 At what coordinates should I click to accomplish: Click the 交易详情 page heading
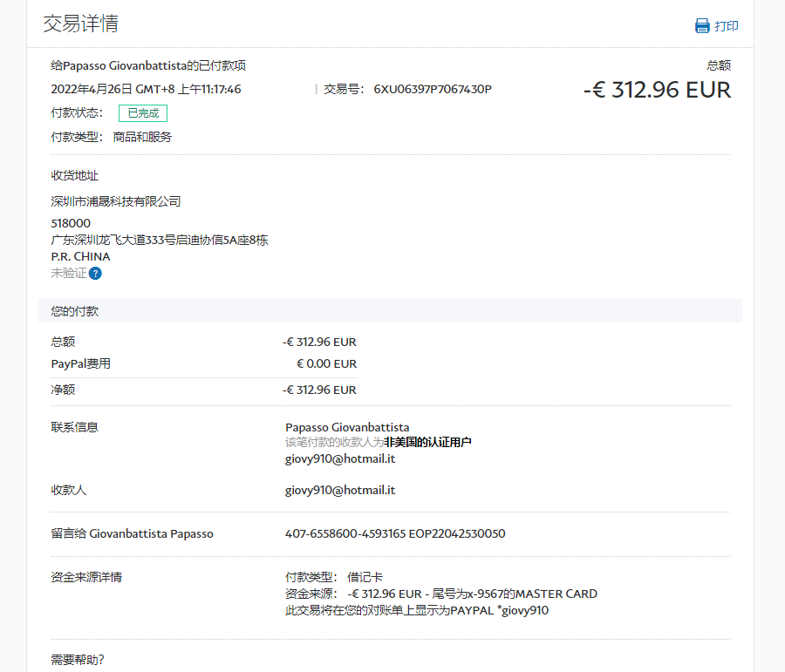point(81,24)
